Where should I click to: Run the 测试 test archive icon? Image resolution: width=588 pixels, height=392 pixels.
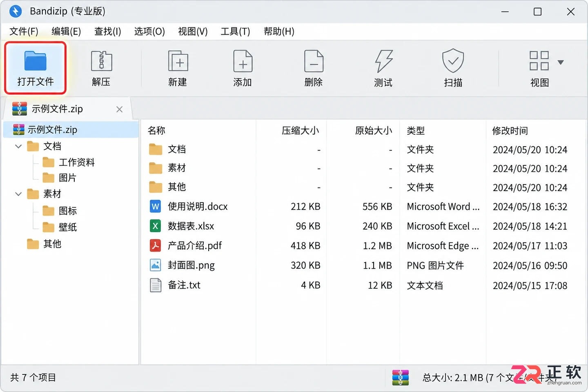click(384, 61)
